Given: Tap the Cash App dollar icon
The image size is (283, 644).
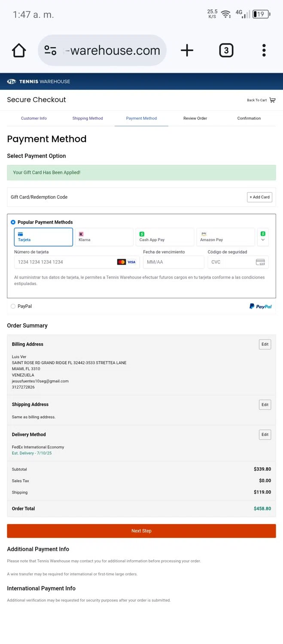Looking at the screenshot, I should pyautogui.click(x=142, y=234).
